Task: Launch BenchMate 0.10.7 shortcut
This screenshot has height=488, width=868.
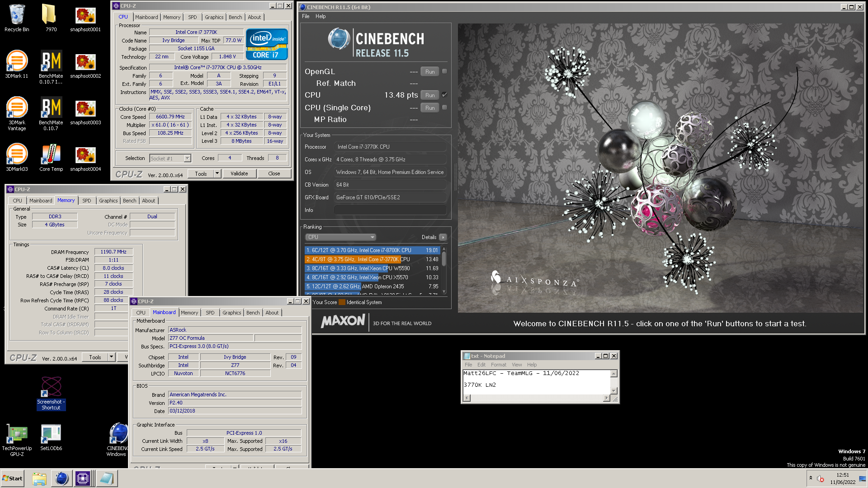Action: [51, 113]
